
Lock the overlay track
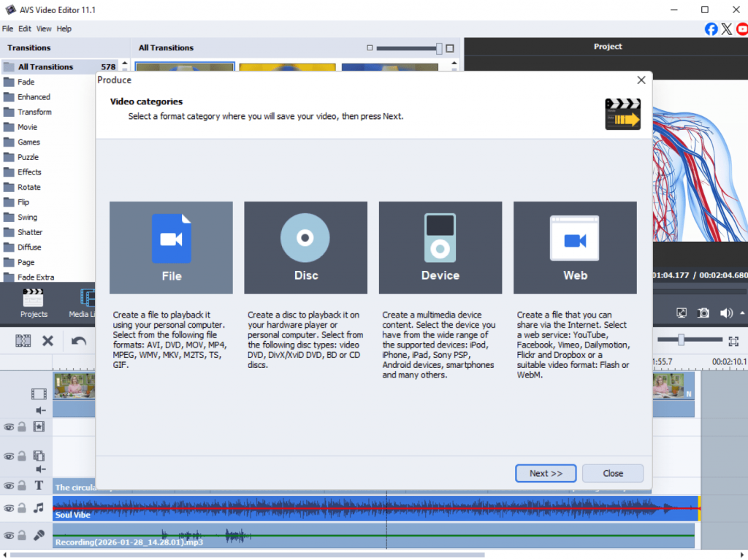pos(22,456)
